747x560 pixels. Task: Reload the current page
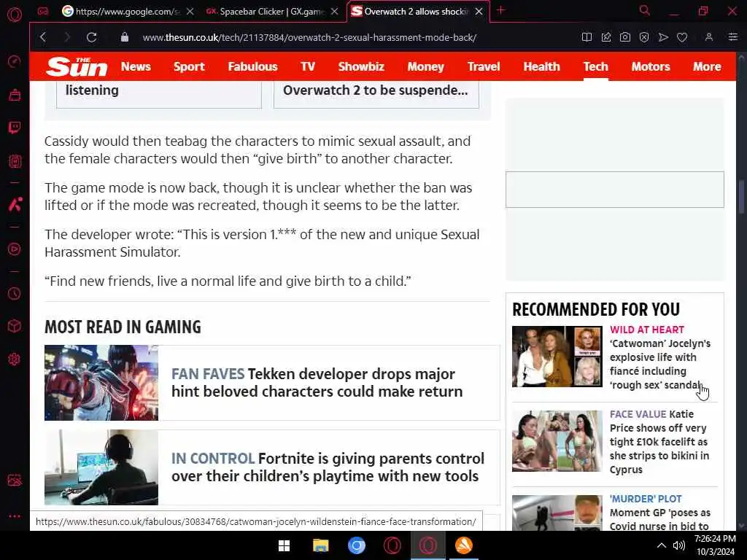point(91,37)
